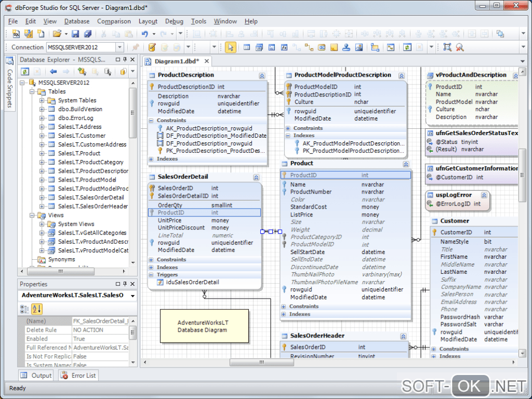Toggle categorized view in Properties panel
Viewport: 532px width, 399px height.
pyautogui.click(x=25, y=309)
